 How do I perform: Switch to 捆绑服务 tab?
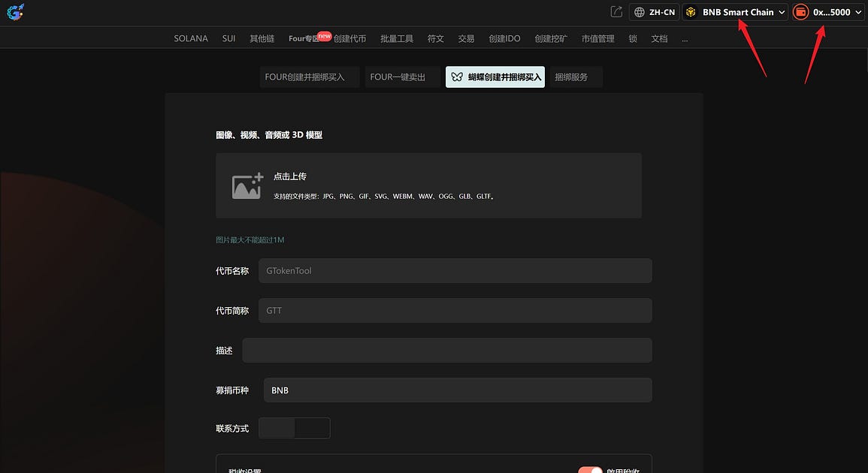click(x=576, y=77)
